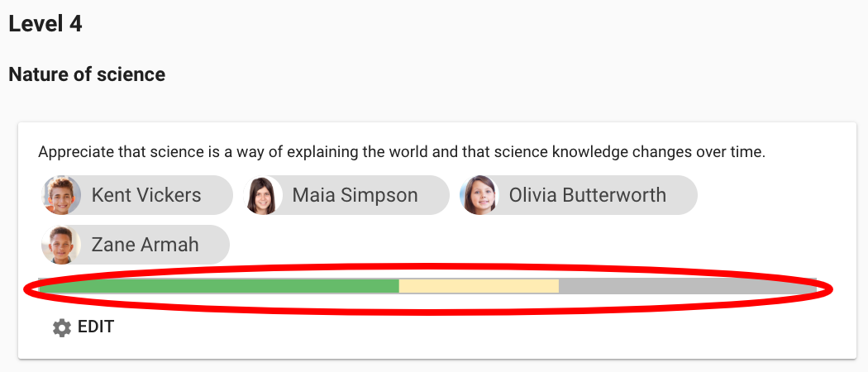Click empty card space right of Zane Armah

pyautogui.click(x=537, y=245)
